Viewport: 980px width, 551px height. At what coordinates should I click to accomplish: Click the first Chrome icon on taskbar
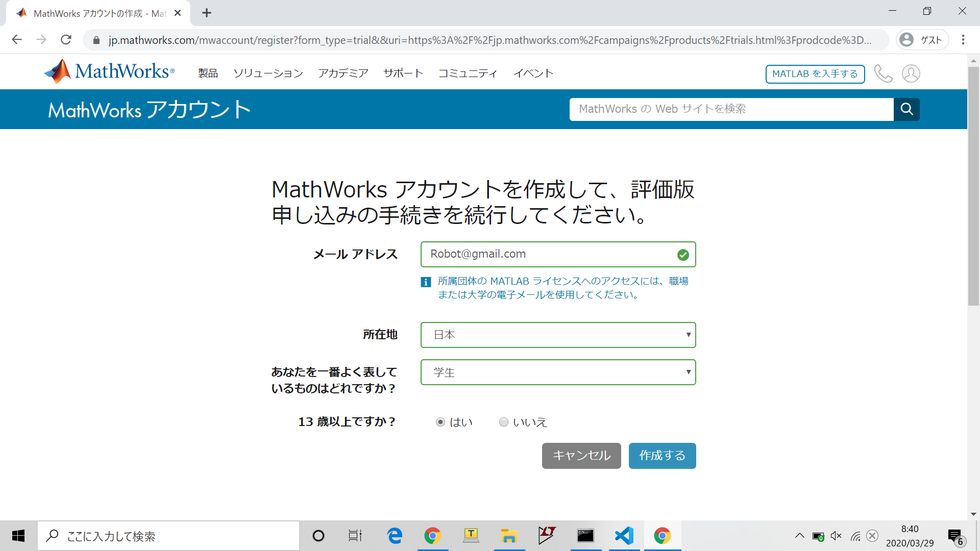tap(432, 536)
